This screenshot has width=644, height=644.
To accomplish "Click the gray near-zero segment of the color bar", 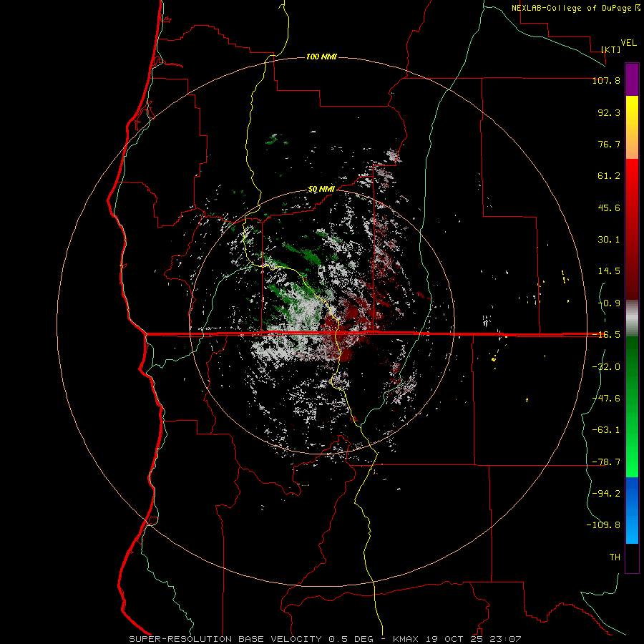I will tap(632, 318).
